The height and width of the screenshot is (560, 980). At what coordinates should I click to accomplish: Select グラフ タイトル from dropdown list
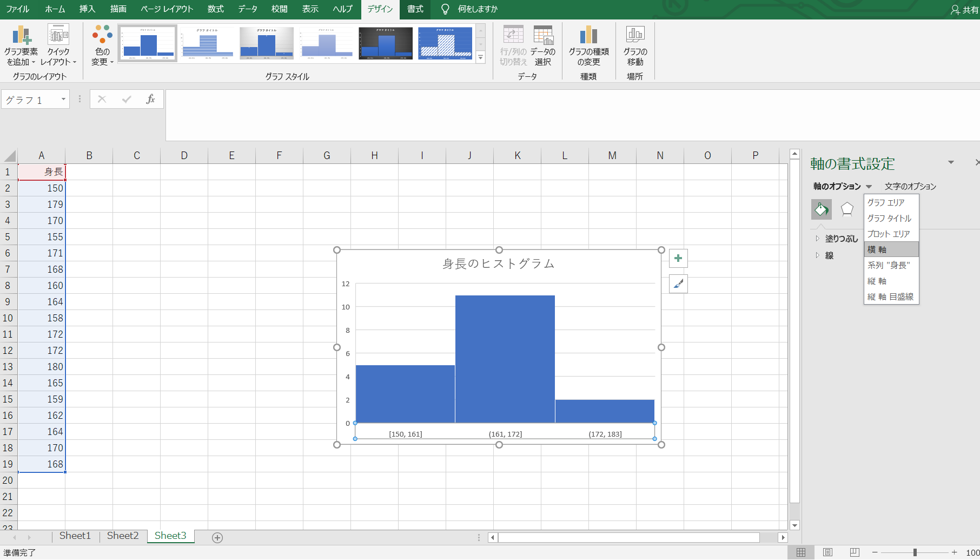coord(891,219)
